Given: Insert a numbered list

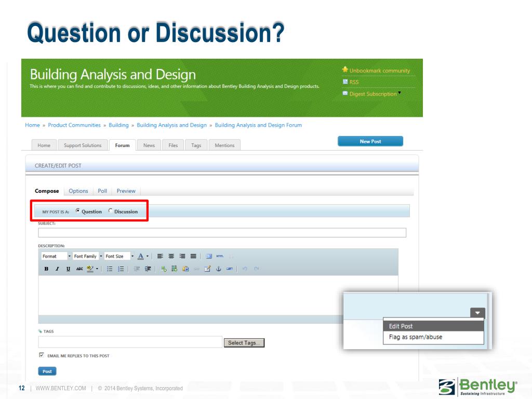Looking at the screenshot, I should pos(121,269).
